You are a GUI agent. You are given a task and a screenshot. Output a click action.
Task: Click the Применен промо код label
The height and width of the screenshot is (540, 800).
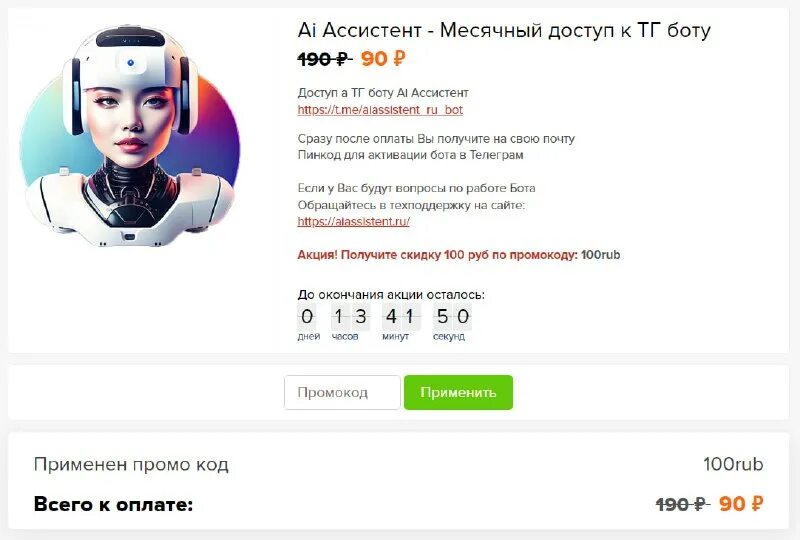click(131, 464)
